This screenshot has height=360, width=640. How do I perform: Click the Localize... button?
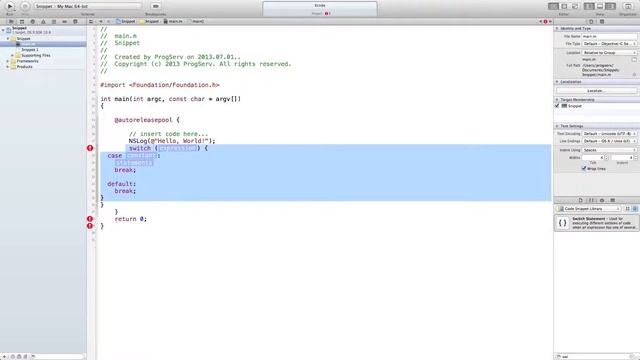596,91
